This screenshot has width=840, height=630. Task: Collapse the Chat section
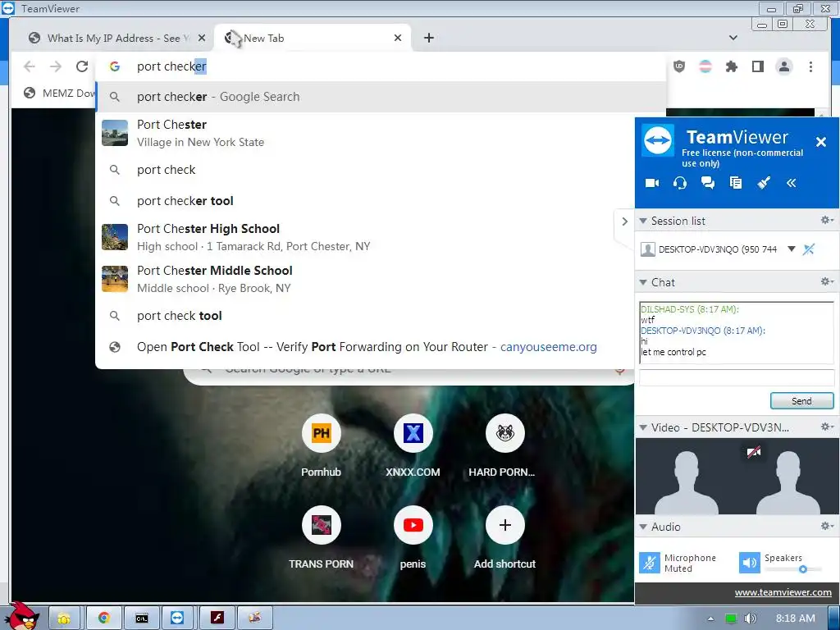click(x=643, y=282)
